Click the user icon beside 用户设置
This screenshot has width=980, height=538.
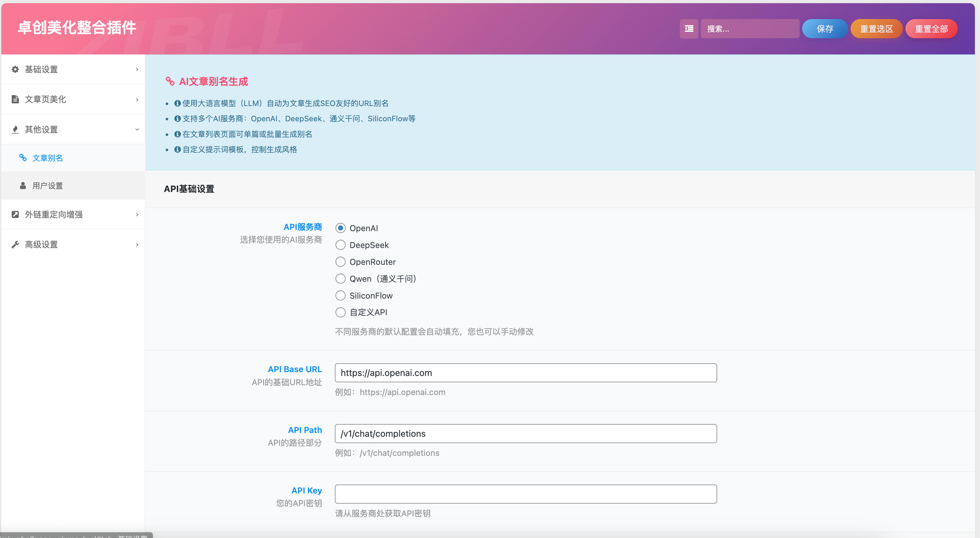(23, 186)
